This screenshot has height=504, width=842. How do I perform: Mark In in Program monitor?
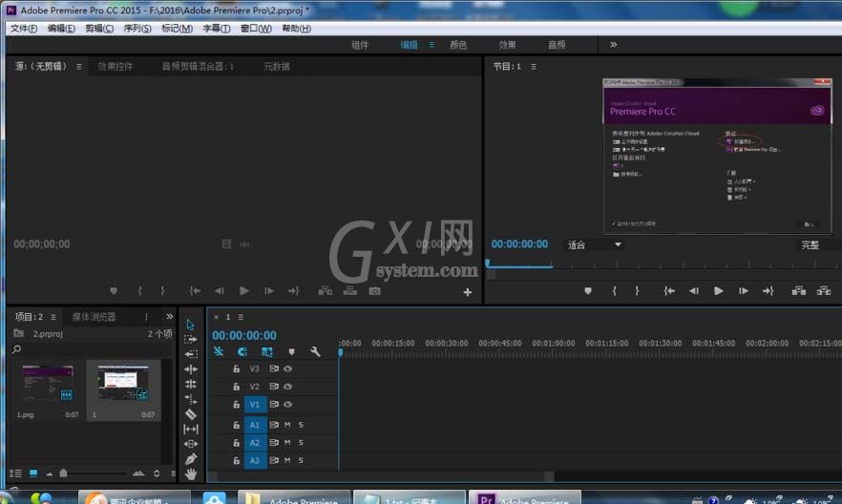point(615,291)
